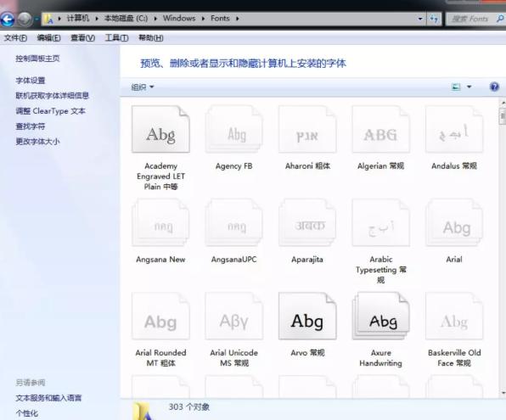
Task: Open 个性化 link
Action: (x=26, y=413)
